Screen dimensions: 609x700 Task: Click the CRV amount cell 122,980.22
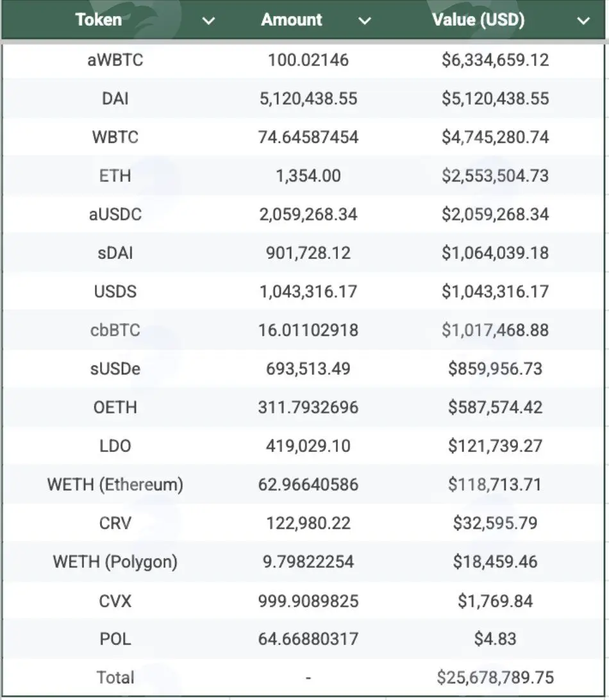308,523
